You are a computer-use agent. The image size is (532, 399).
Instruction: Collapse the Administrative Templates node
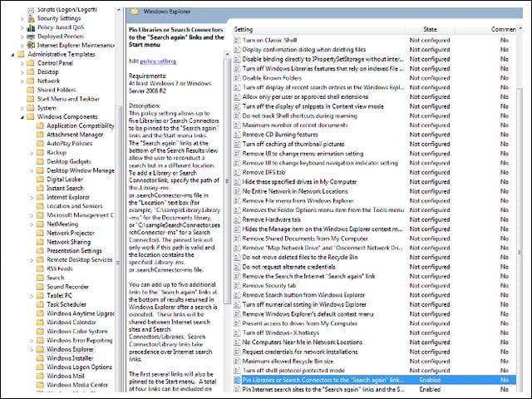click(x=12, y=54)
